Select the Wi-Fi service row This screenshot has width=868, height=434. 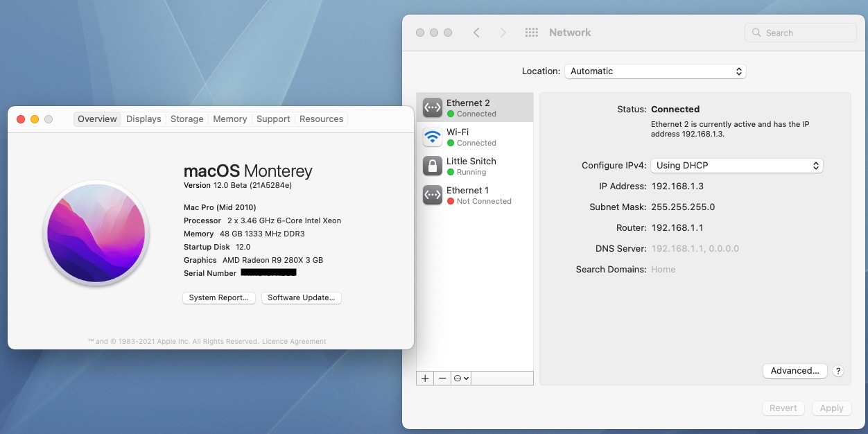[475, 137]
